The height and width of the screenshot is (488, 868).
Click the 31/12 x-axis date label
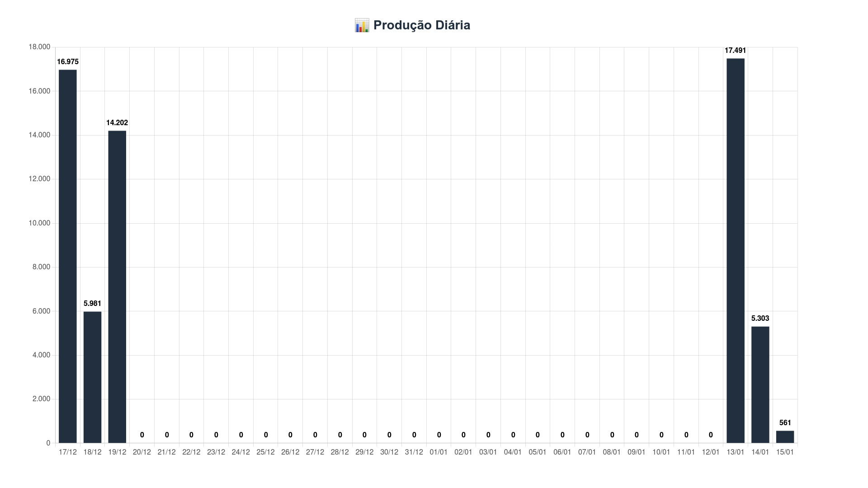[414, 452]
